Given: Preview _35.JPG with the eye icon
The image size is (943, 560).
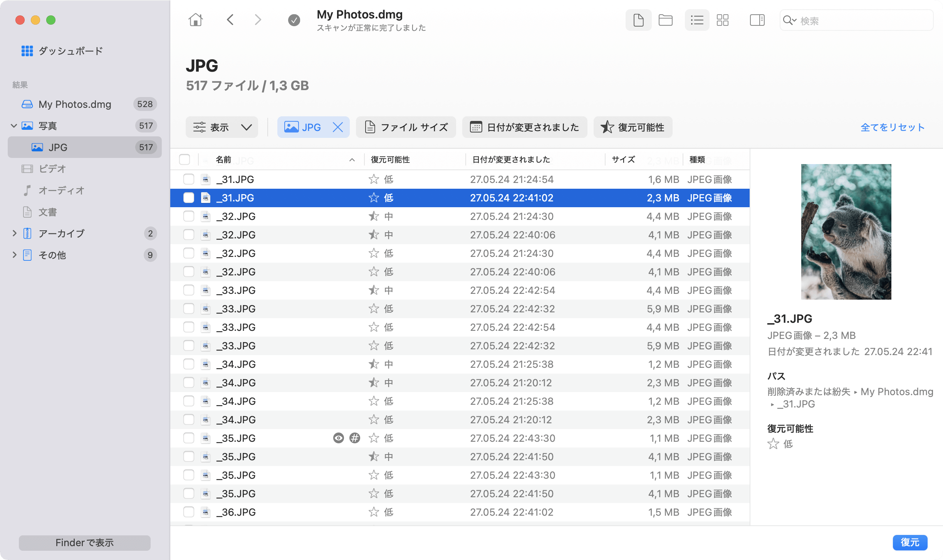Looking at the screenshot, I should 338,438.
